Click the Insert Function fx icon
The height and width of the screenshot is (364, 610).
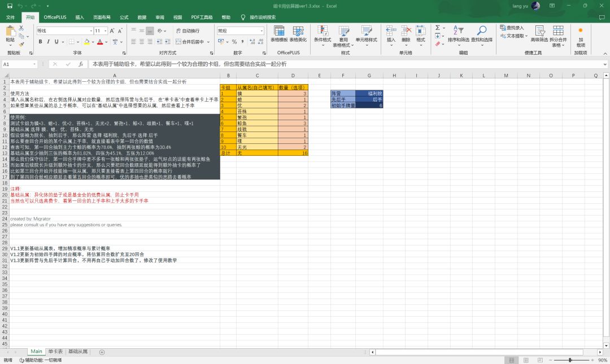pos(81,64)
